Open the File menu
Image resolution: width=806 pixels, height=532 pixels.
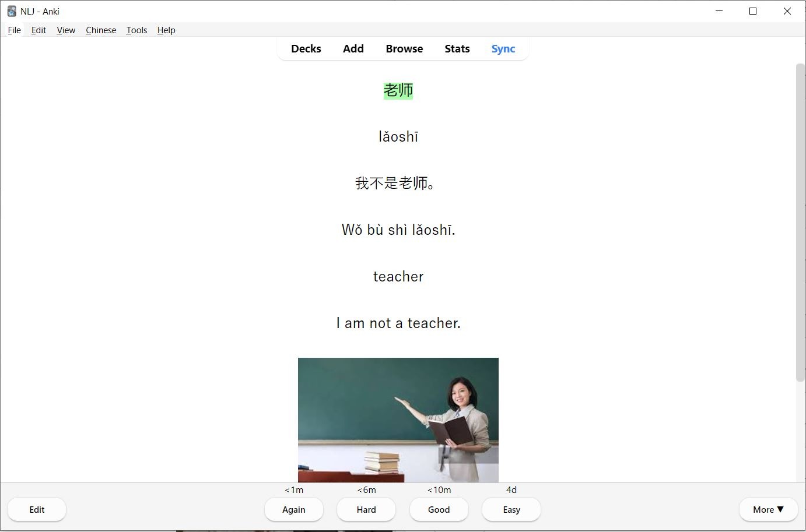pyautogui.click(x=15, y=30)
